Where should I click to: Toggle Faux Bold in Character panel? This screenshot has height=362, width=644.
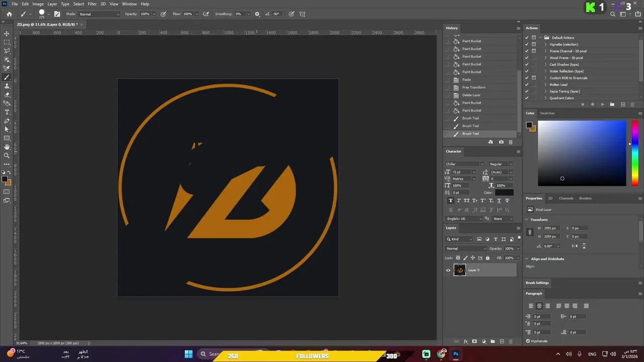(x=451, y=201)
